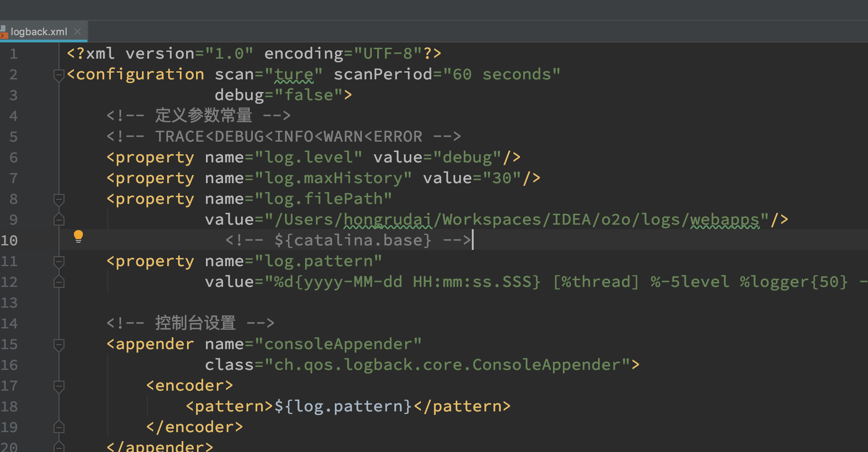Click "webapps" at end of file path
The image size is (868, 452).
pyautogui.click(x=725, y=220)
